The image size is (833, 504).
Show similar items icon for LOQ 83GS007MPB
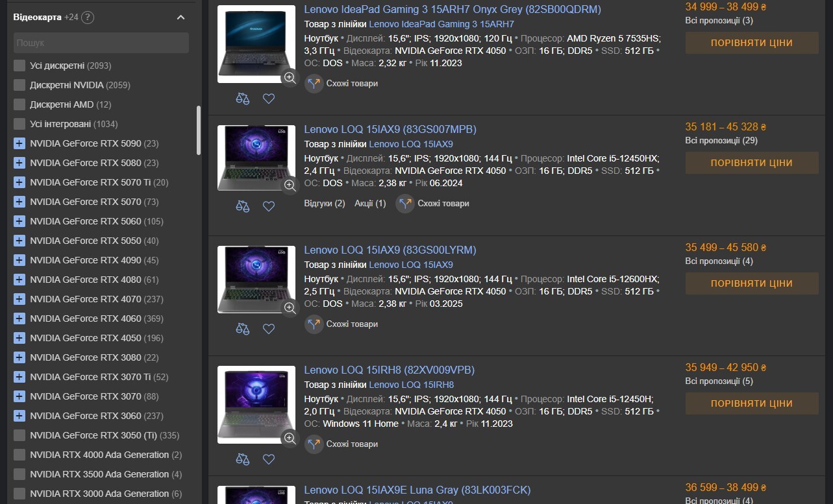pyautogui.click(x=405, y=204)
